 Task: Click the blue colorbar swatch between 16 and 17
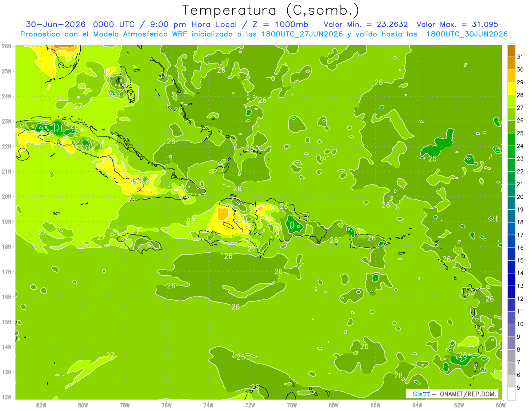[511, 241]
